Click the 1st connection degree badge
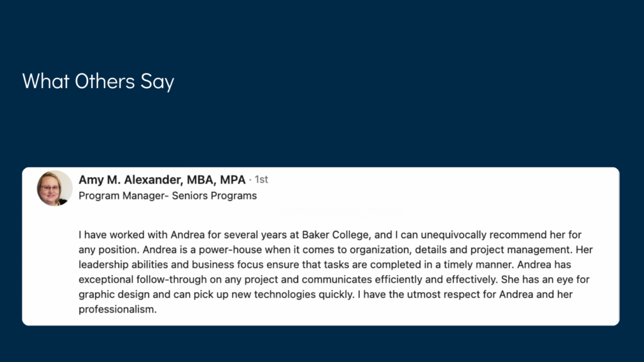 261,179
